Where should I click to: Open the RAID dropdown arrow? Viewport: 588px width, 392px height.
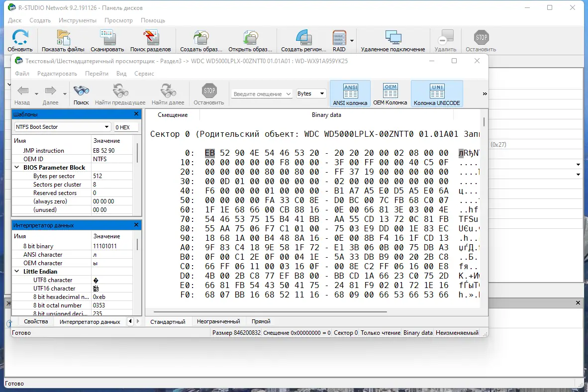point(352,40)
